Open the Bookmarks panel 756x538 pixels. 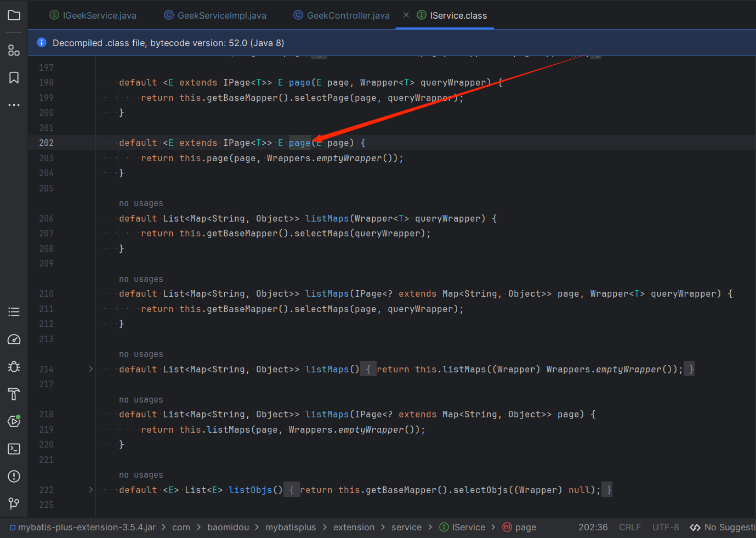pos(14,77)
